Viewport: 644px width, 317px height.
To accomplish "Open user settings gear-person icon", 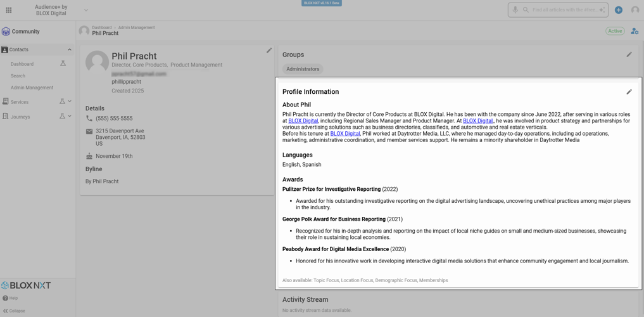I will click(635, 31).
